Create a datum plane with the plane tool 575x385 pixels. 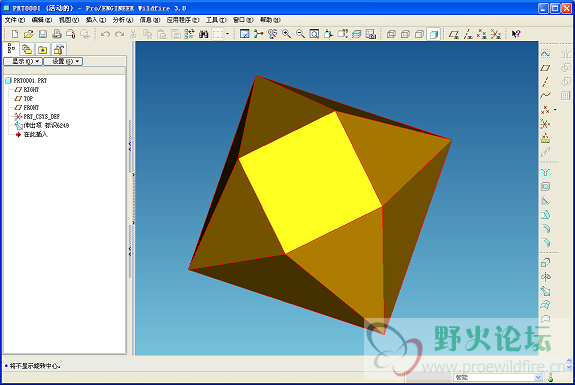point(545,68)
